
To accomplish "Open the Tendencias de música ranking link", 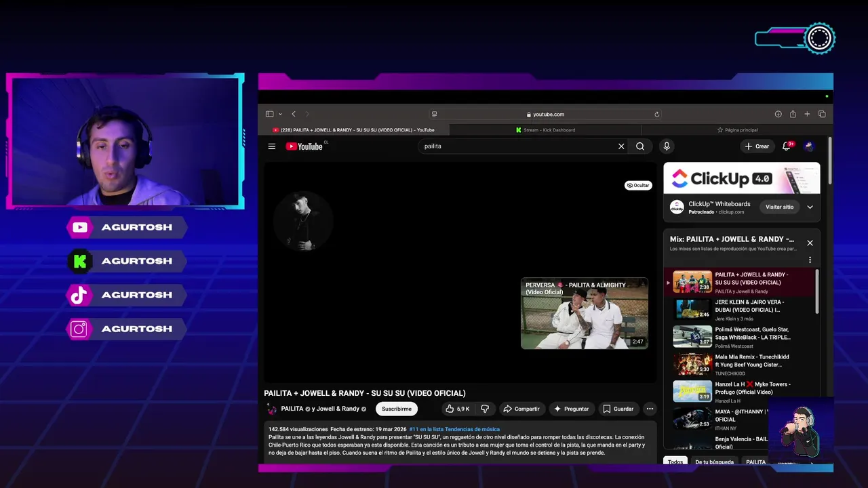I will (x=454, y=429).
